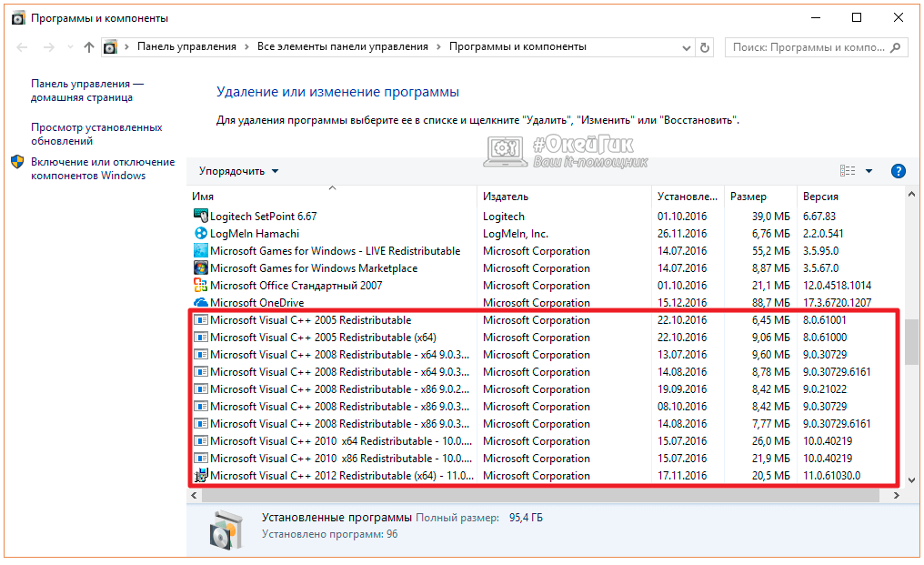Select Visual C++ 2008 x64 row version 9.0.30729.6161
924x565 pixels.
click(x=545, y=372)
